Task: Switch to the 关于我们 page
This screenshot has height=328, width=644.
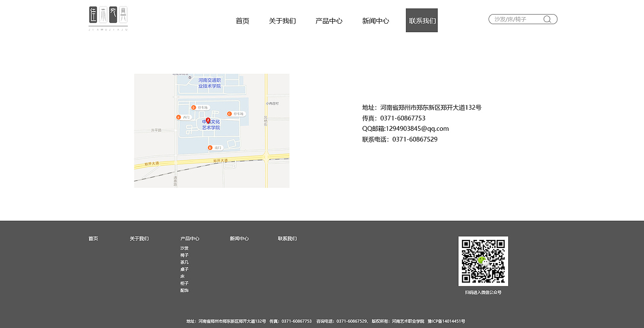Action: click(282, 20)
